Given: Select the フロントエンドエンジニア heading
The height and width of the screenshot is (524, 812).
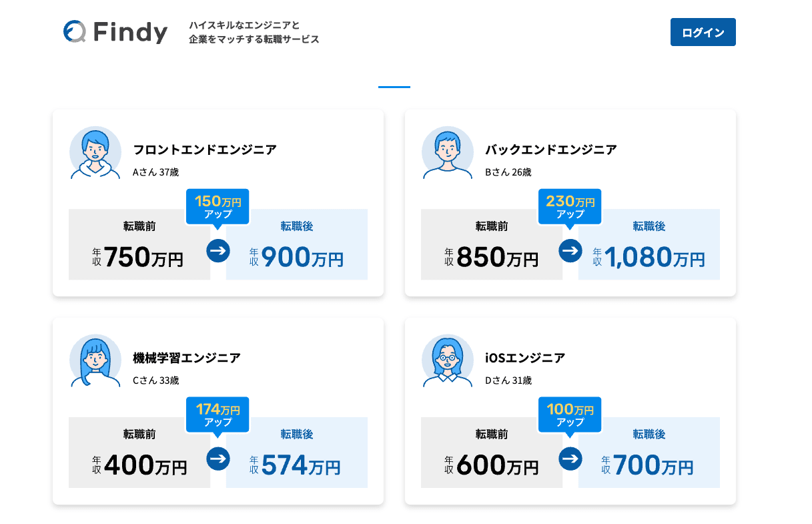Looking at the screenshot, I should [205, 150].
